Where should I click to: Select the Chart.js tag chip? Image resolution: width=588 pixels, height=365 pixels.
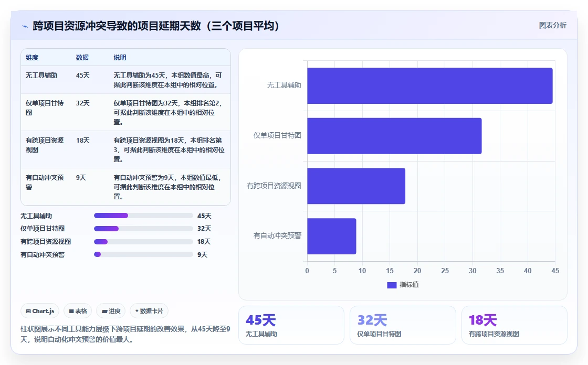coord(40,311)
